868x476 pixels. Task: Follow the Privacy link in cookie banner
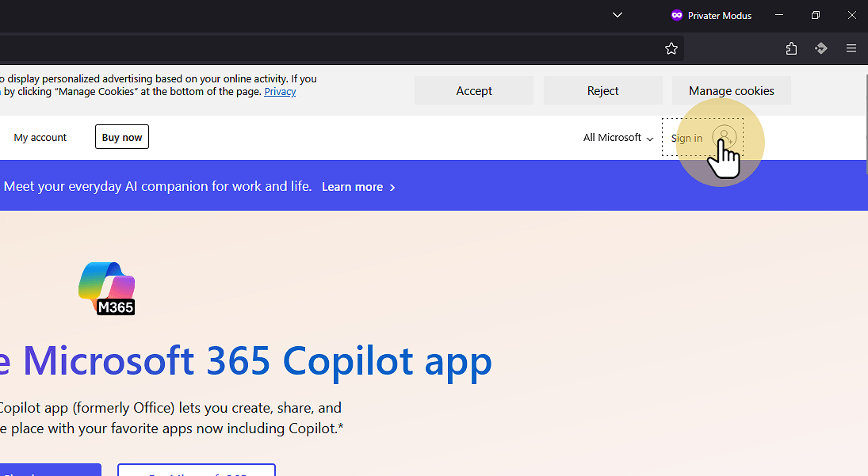pyautogui.click(x=280, y=92)
